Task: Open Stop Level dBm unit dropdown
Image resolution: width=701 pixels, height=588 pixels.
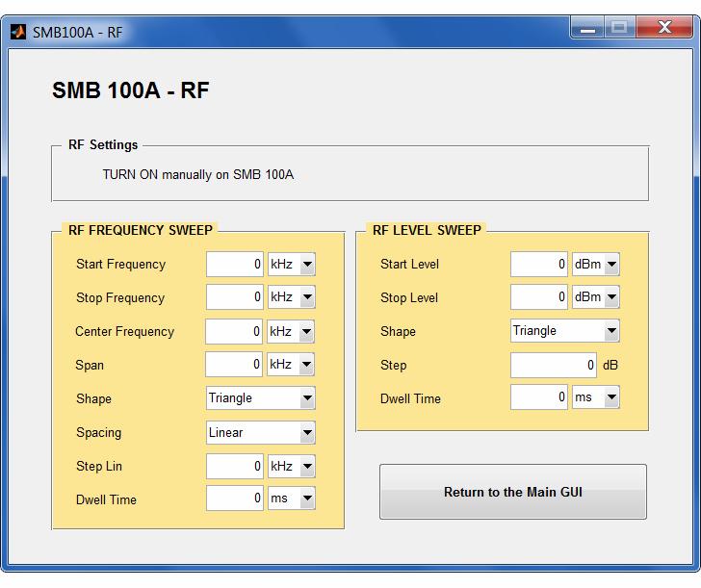Action: (596, 297)
